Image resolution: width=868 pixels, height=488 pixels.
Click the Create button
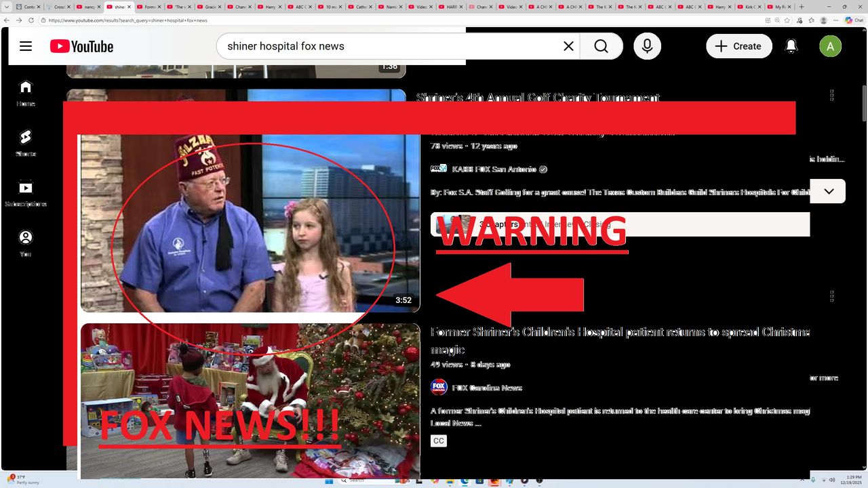click(738, 46)
